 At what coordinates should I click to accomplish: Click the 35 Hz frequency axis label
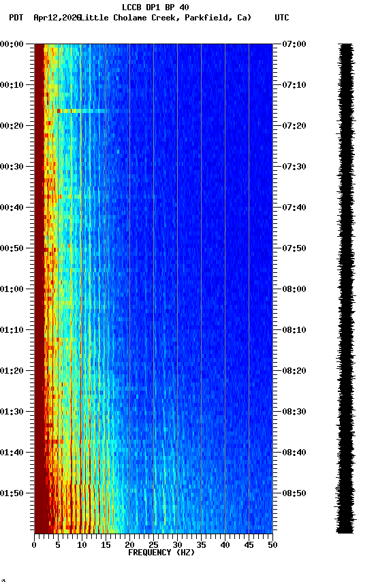point(201,545)
